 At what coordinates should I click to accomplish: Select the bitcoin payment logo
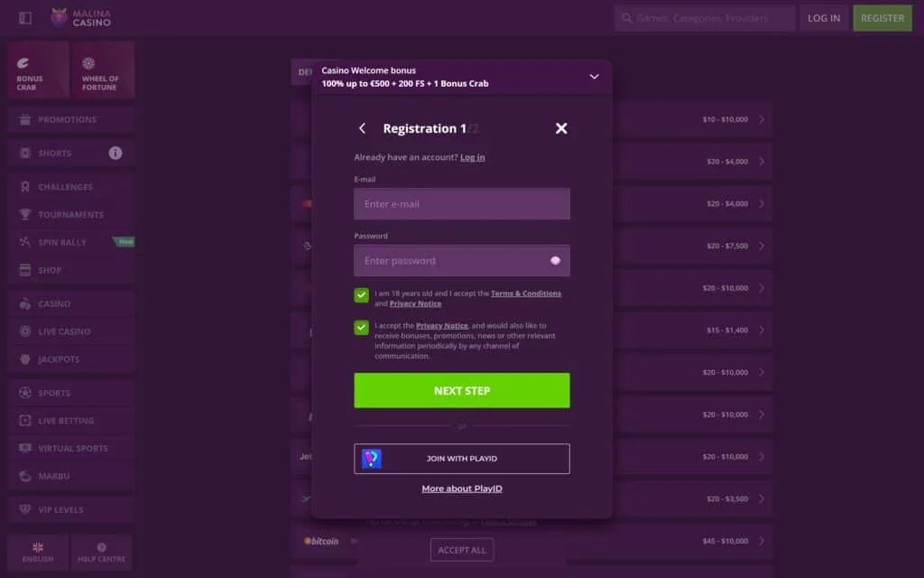(x=321, y=541)
